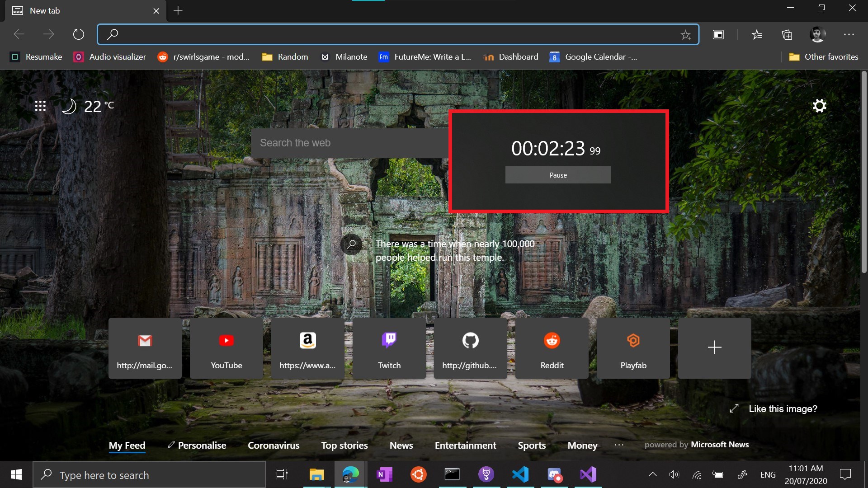Refresh the page with reload icon
The image size is (868, 488).
point(79,34)
